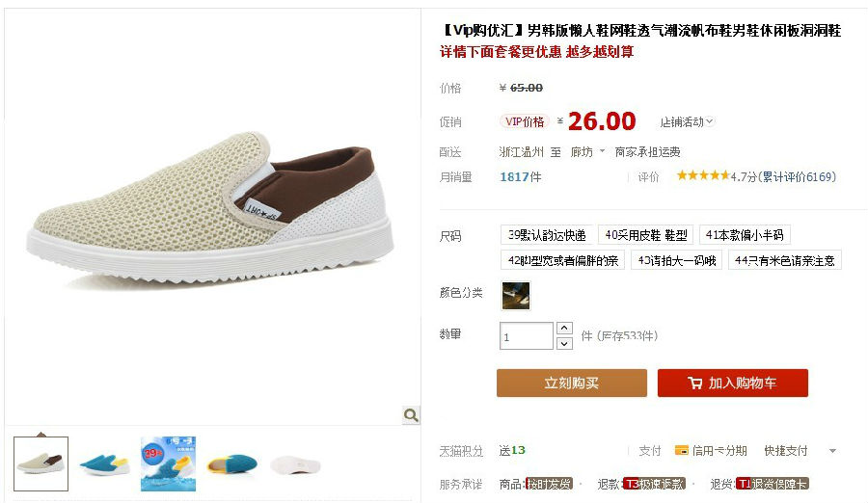
Task: Open the 累计评价6169 reviews link
Action: tap(800, 176)
